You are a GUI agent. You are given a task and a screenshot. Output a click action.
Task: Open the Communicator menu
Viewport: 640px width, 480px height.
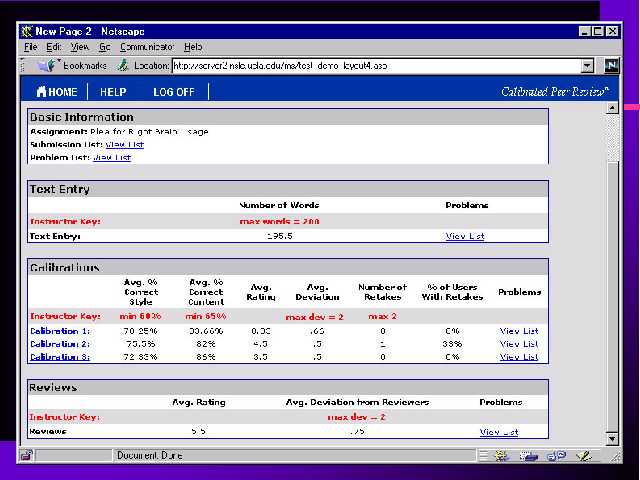tap(147, 47)
